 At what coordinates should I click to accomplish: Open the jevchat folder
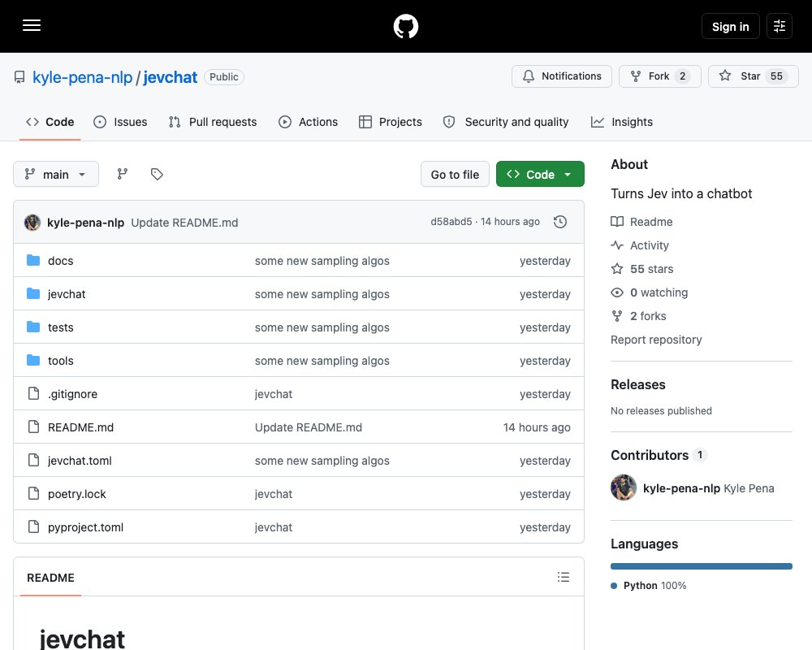67,294
